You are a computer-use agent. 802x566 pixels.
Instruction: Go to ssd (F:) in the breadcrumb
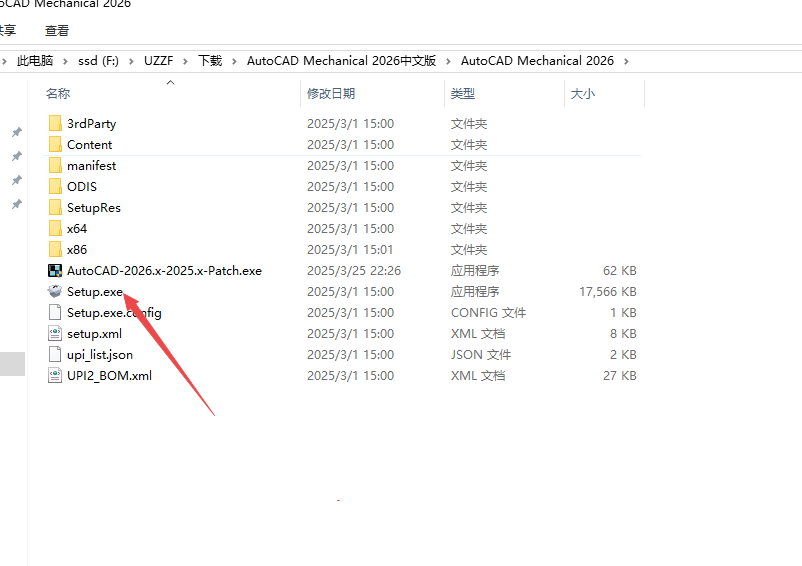[x=98, y=61]
